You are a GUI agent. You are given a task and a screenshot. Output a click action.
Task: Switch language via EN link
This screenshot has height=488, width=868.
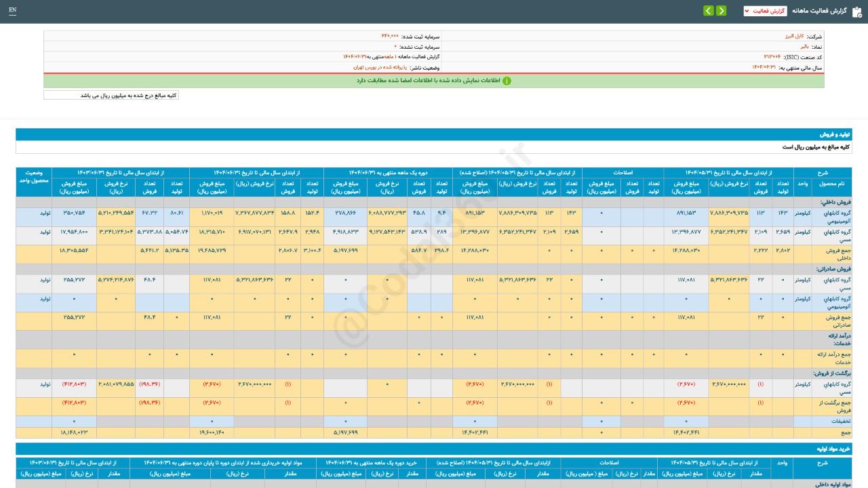13,11
